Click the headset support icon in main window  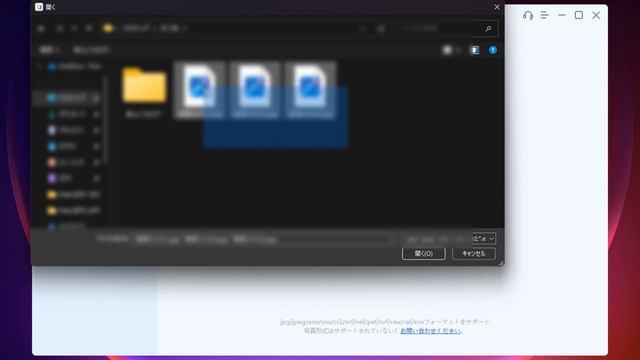tap(528, 16)
